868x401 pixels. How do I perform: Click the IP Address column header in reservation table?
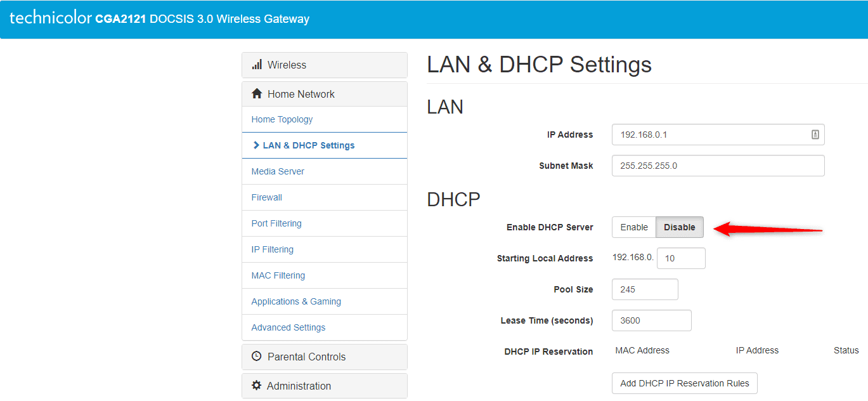[x=757, y=350]
